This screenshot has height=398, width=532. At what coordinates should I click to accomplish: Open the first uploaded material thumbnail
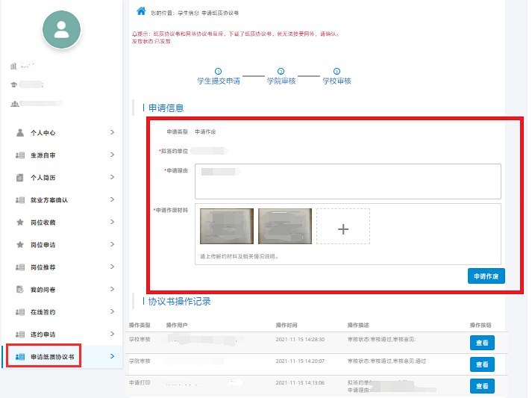[x=227, y=226]
